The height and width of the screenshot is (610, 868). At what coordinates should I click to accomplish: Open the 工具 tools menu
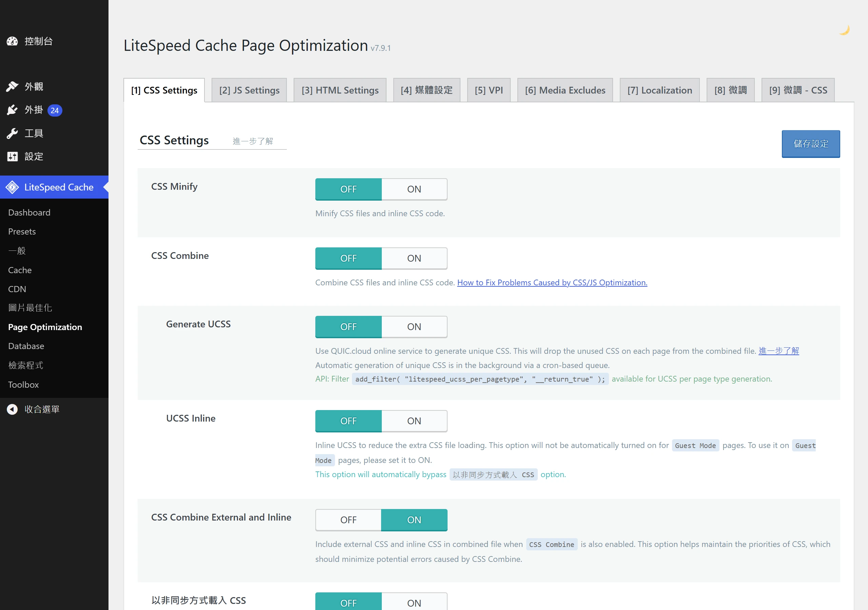(54, 134)
